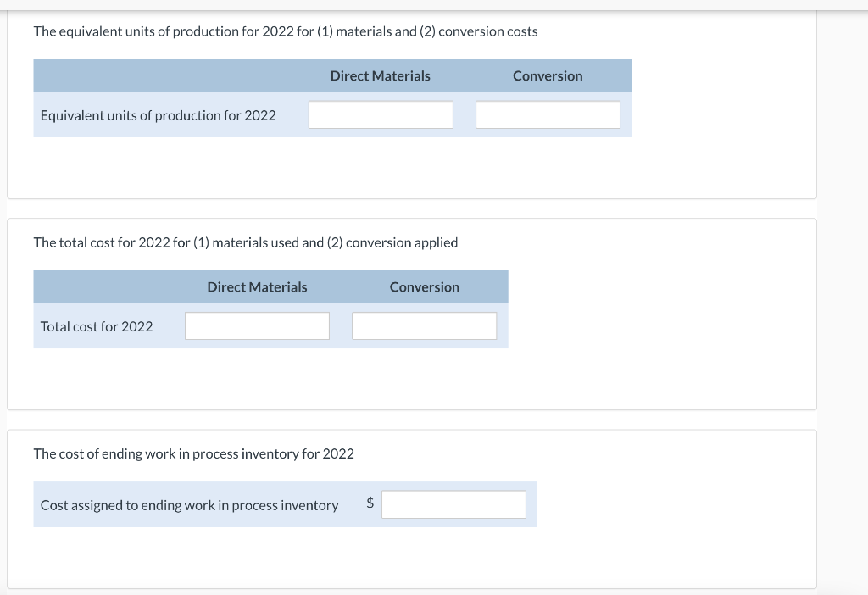
Task: Click the Direct Materials total cost input field
Action: coord(257,325)
